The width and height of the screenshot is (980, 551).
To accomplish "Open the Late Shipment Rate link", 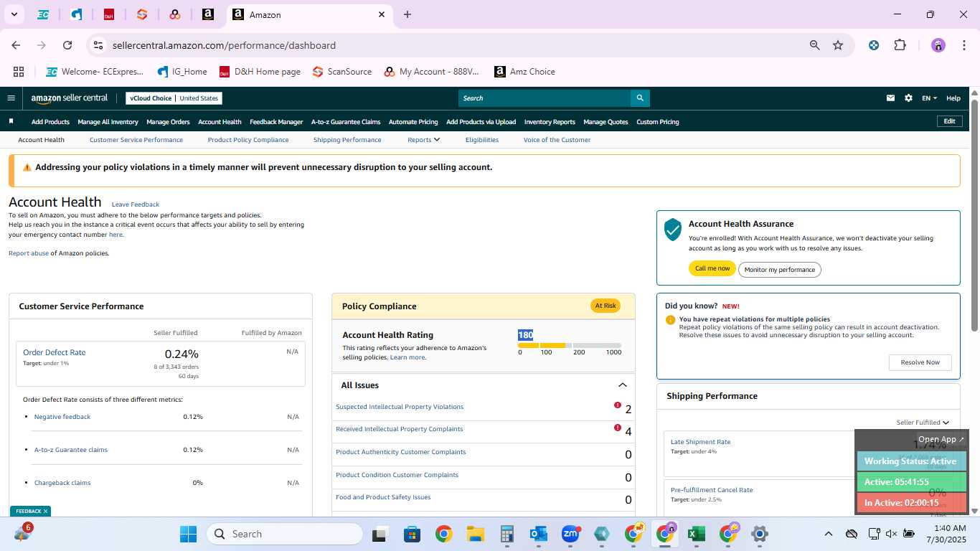I will point(700,442).
